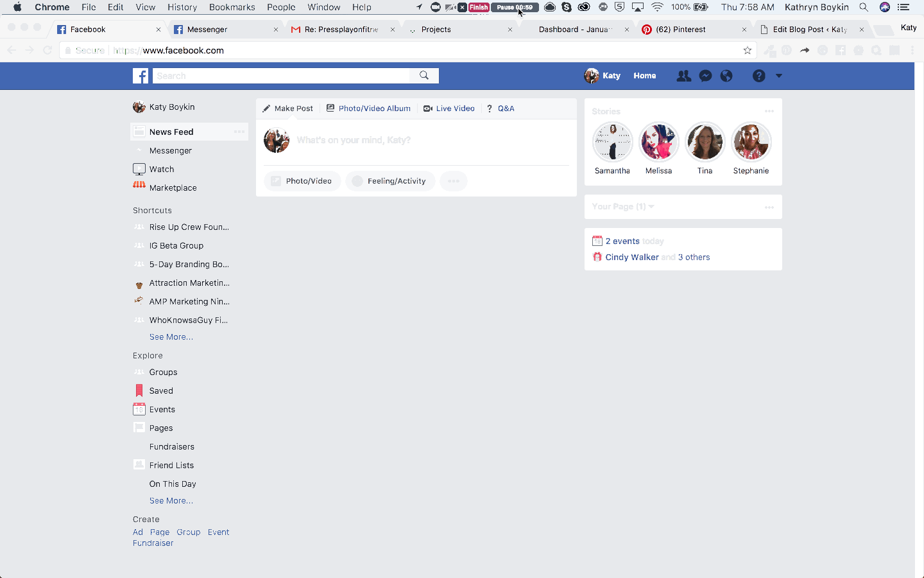The image size is (924, 578).
Task: Bookmark page with the star icon
Action: [x=748, y=50]
